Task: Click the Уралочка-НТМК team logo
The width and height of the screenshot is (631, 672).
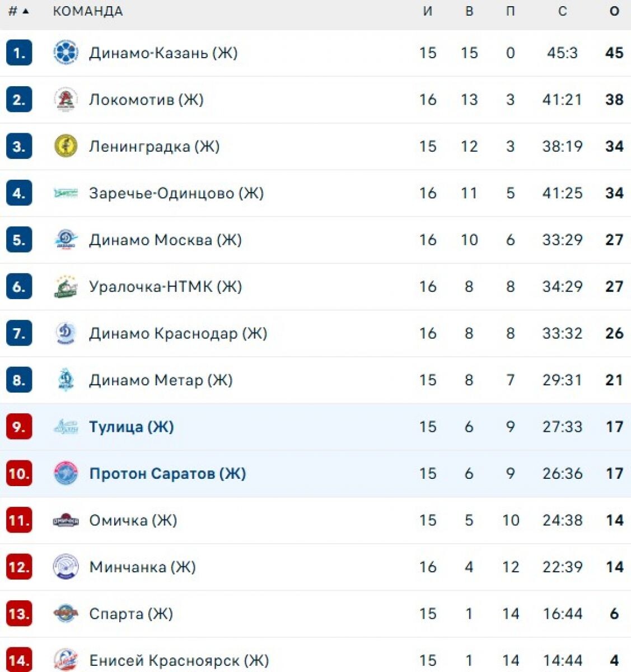Action: 67,286
